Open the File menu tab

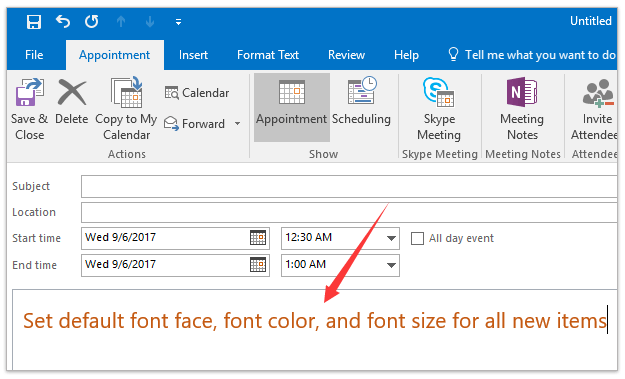click(34, 55)
